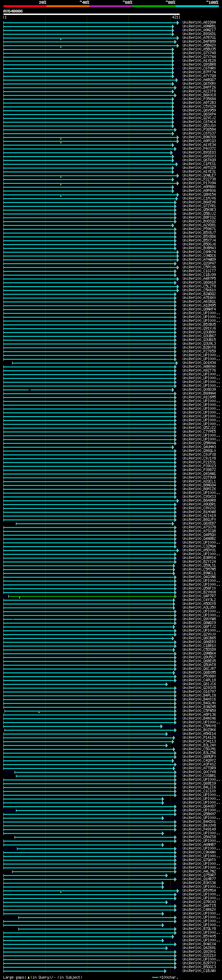Viewport: 222px width, 980px height.
Task: Select the UniRef100_P36584 label
Action: 199,129
